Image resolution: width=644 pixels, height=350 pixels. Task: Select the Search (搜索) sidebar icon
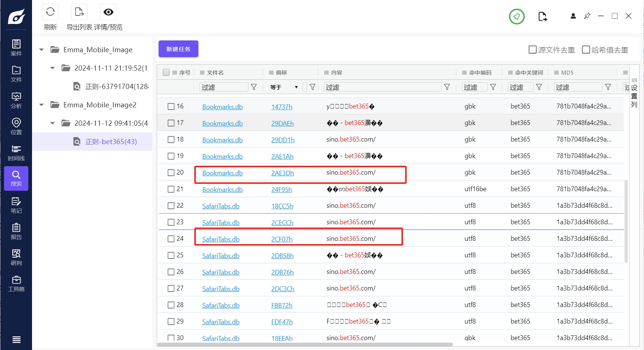pyautogui.click(x=16, y=178)
